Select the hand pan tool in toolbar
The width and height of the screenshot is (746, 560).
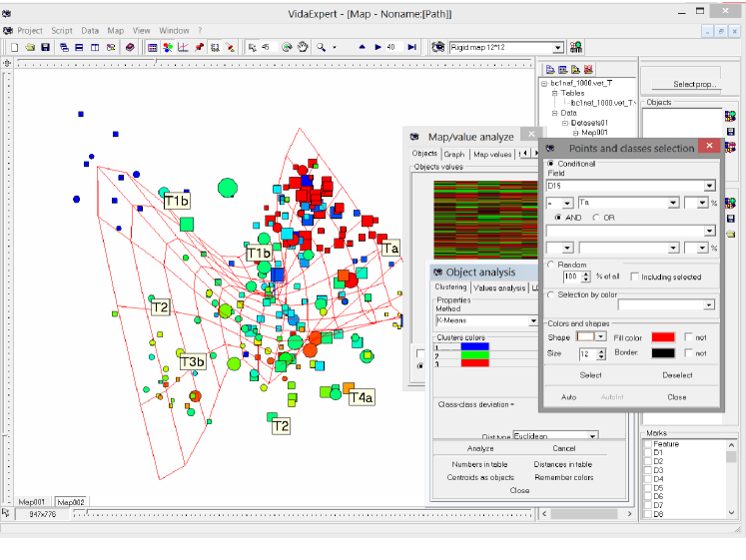(303, 47)
